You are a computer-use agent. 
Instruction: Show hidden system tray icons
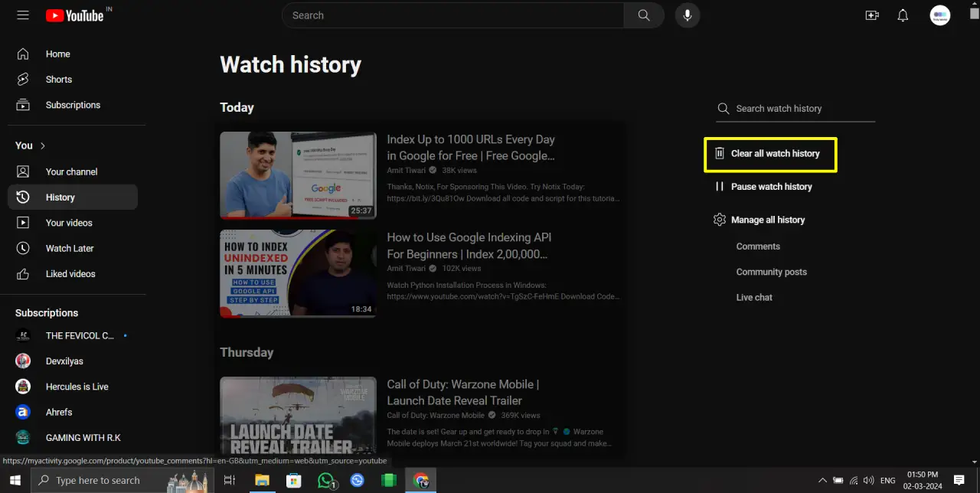822,480
